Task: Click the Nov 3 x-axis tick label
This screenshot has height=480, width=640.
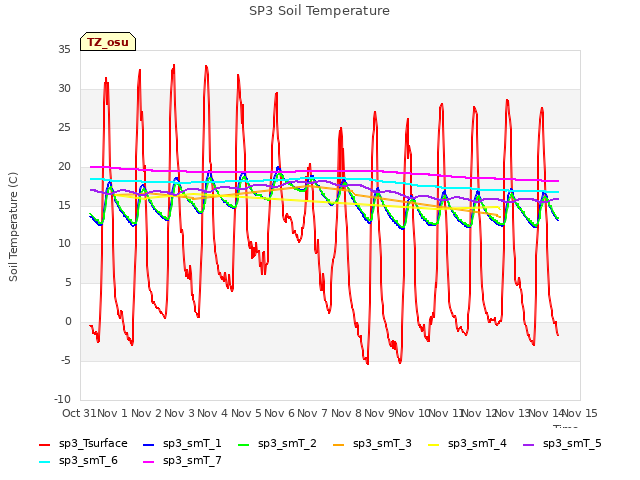Action: [x=179, y=413]
